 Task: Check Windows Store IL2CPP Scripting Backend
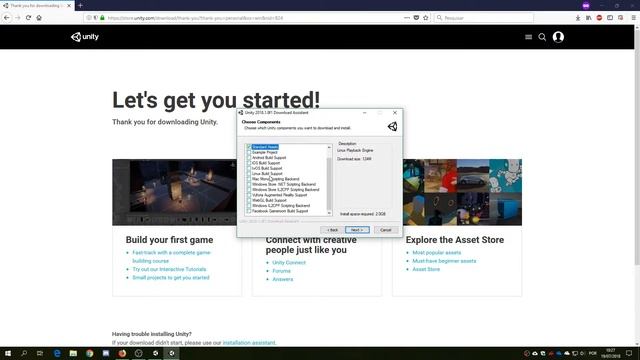point(249,190)
